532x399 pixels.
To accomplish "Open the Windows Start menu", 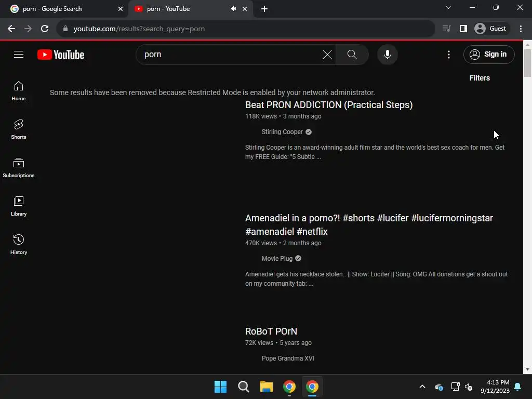I will pos(220,387).
